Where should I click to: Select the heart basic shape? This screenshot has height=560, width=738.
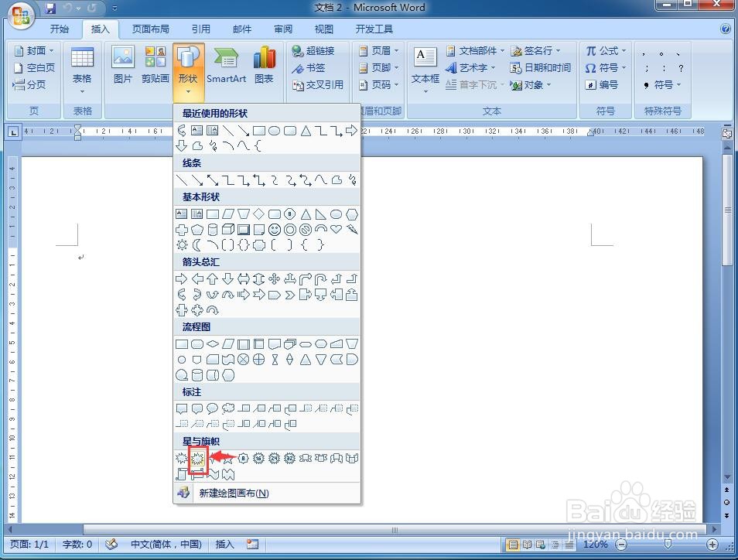(336, 229)
